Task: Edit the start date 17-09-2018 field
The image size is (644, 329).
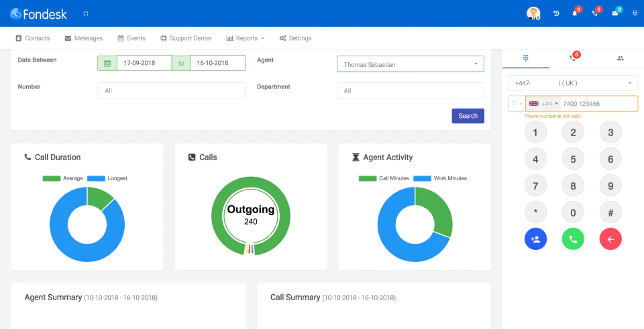Action: pyautogui.click(x=144, y=63)
